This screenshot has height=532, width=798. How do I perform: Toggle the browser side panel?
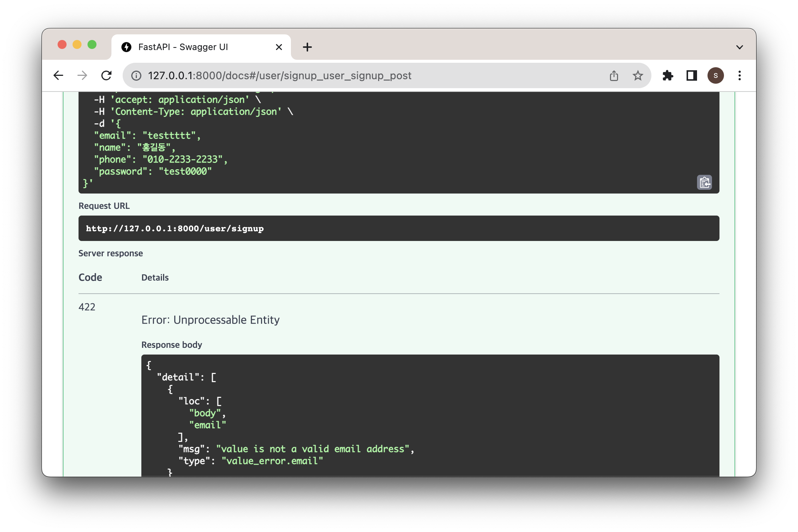click(691, 75)
